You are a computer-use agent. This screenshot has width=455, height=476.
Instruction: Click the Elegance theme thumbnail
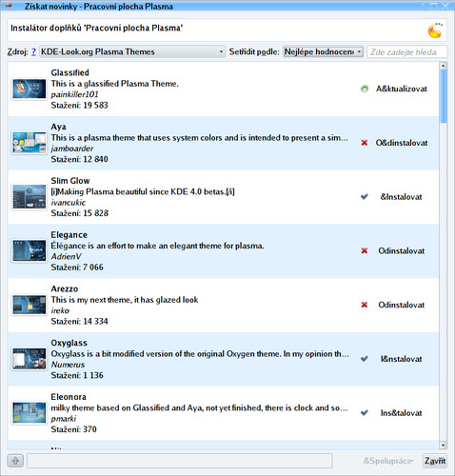[29, 250]
